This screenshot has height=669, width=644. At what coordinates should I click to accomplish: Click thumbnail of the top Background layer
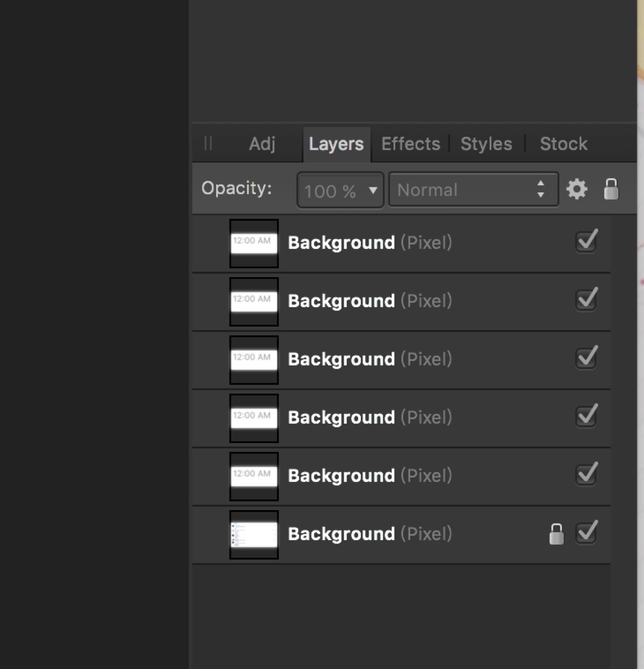[254, 243]
